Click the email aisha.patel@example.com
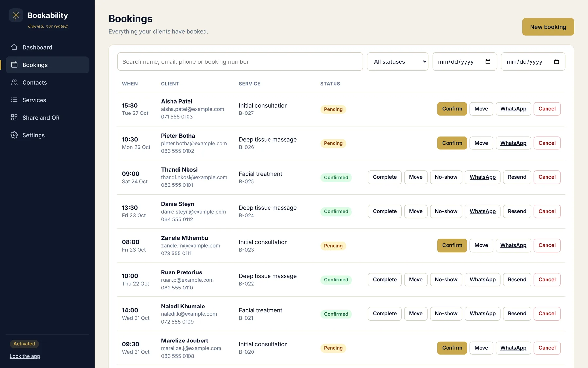 point(192,109)
